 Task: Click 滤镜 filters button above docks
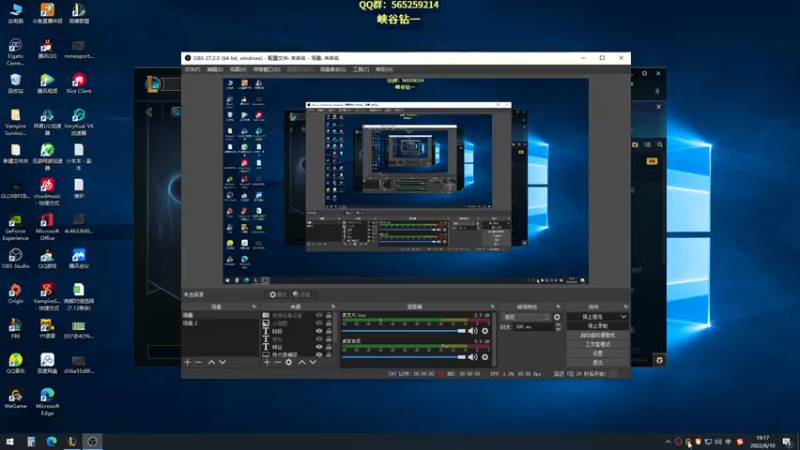coord(302,294)
